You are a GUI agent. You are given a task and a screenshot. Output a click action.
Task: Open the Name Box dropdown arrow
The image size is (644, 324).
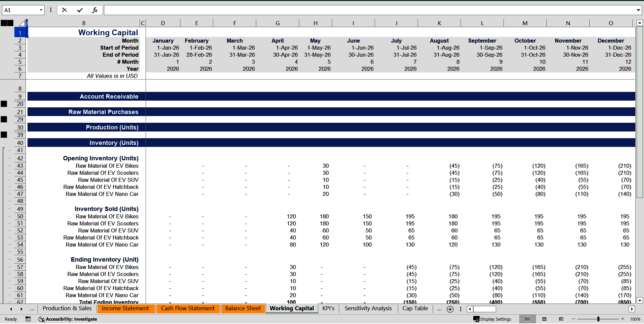[41, 10]
